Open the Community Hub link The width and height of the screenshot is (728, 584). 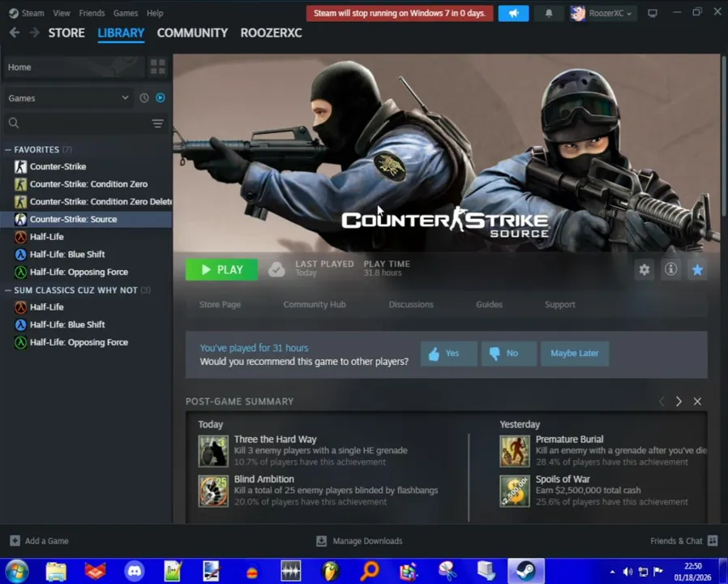[315, 305]
